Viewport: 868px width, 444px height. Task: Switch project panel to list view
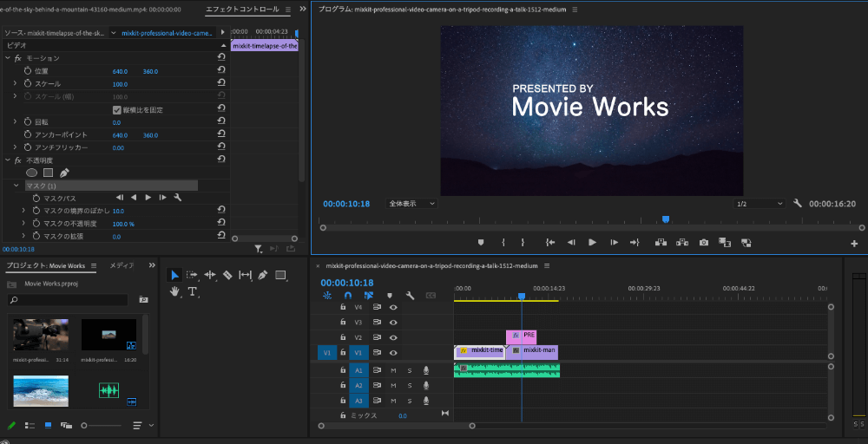tap(30, 425)
